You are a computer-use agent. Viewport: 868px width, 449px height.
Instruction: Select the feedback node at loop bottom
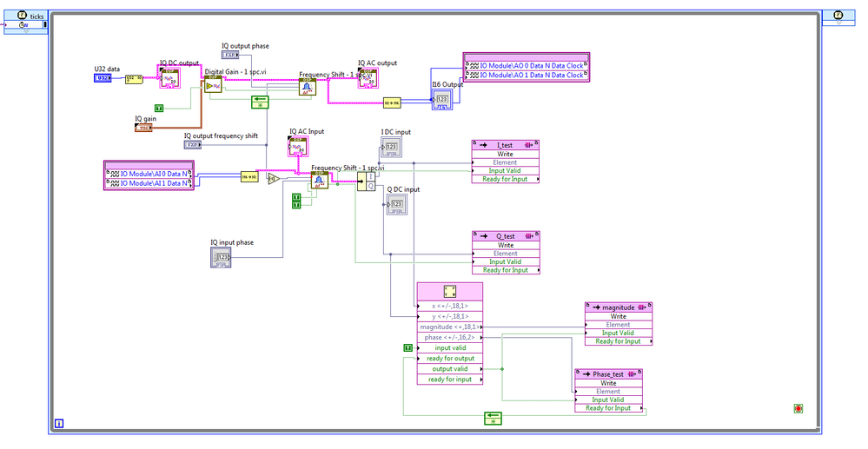(493, 418)
